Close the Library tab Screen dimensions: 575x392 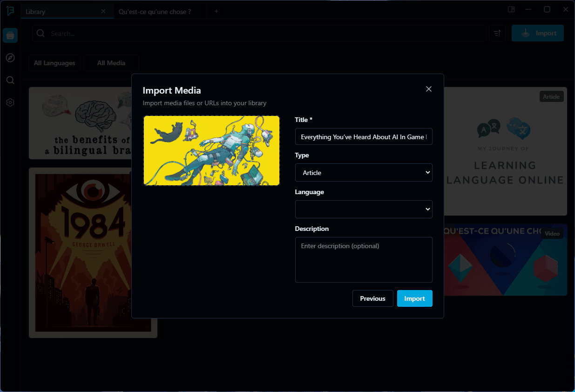click(103, 11)
